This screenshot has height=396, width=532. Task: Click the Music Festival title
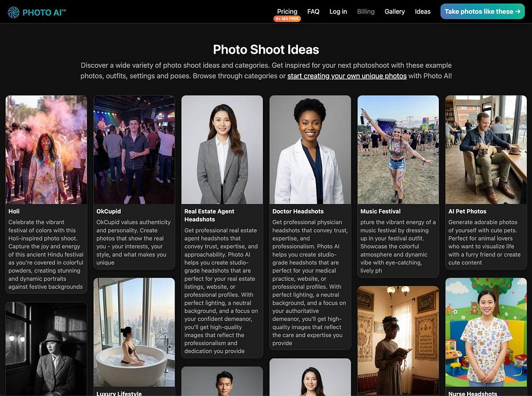[380, 211]
